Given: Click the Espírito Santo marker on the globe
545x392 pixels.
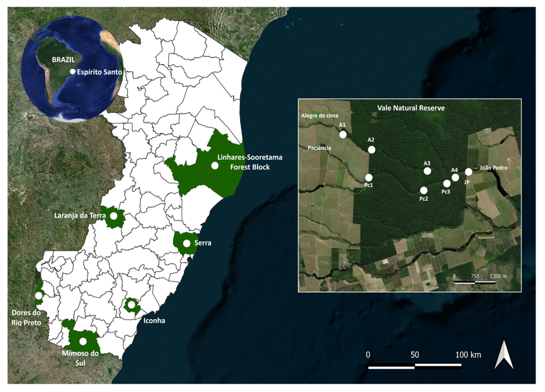Looking at the screenshot, I should 72,72.
